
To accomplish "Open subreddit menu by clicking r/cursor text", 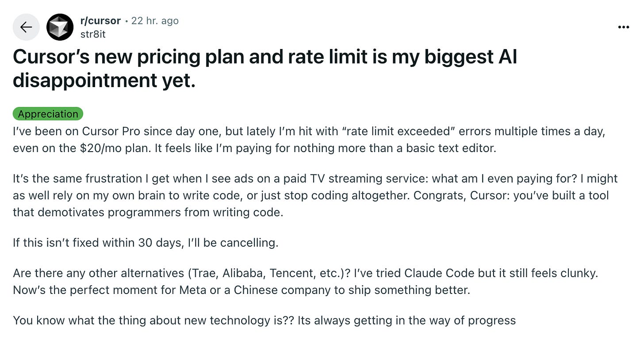I will click(100, 20).
